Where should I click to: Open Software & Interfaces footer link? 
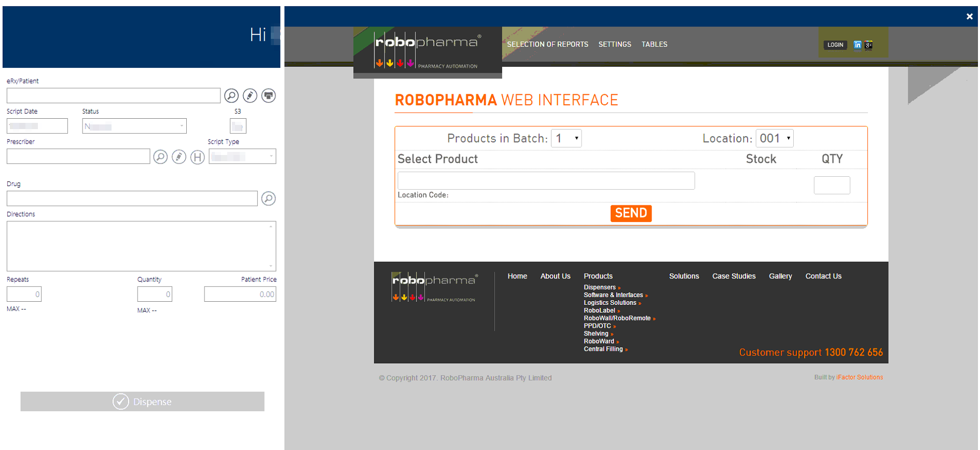615,295
